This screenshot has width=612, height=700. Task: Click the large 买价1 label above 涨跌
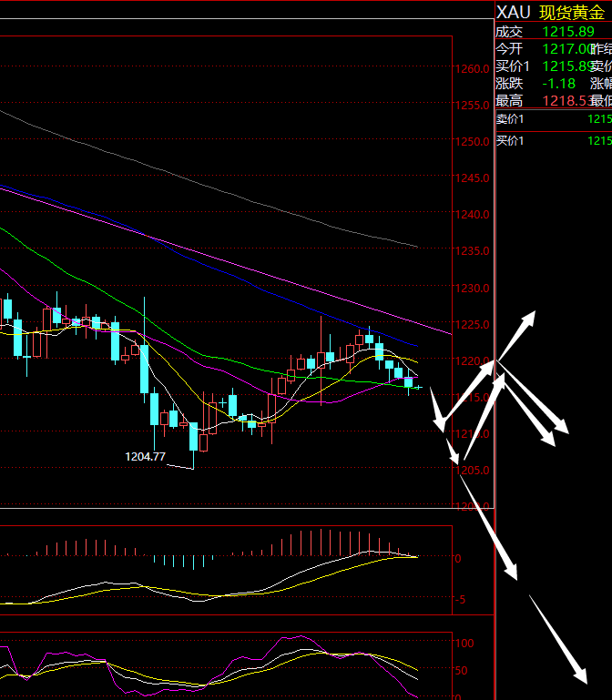pyautogui.click(x=513, y=66)
